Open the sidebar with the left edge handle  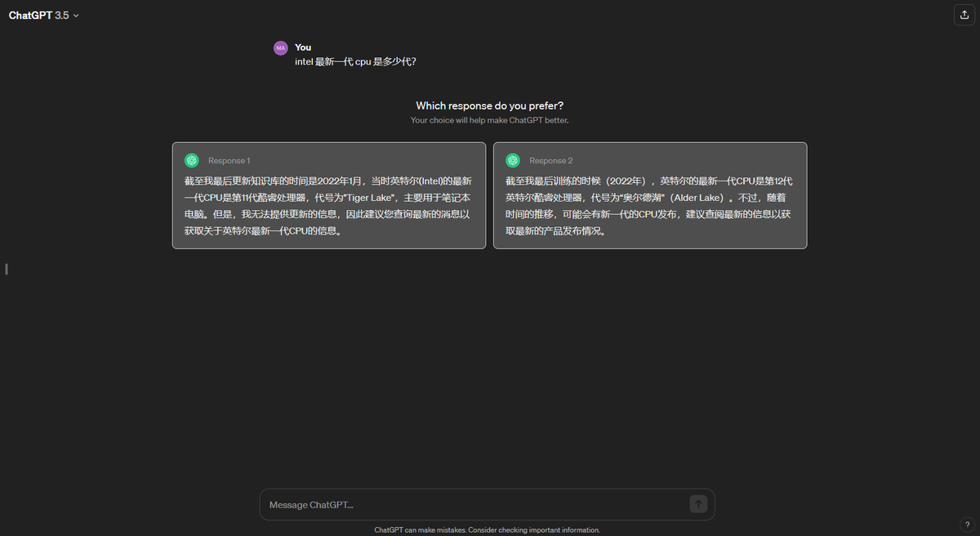click(x=7, y=269)
